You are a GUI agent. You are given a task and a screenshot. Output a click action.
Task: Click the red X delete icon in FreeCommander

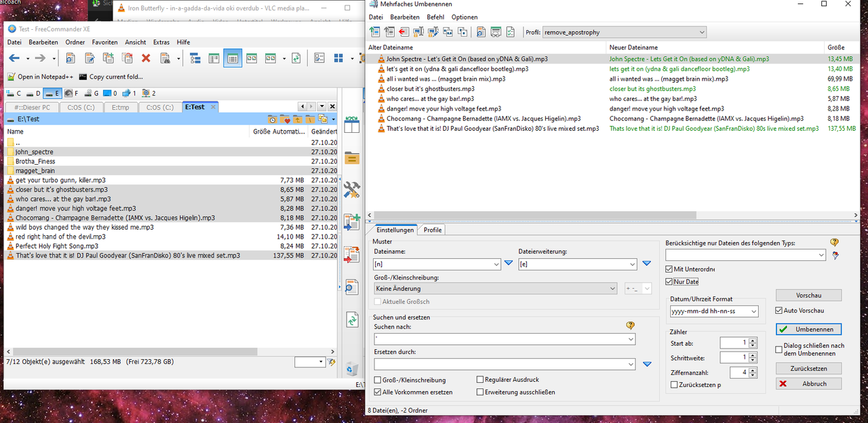[x=146, y=59]
